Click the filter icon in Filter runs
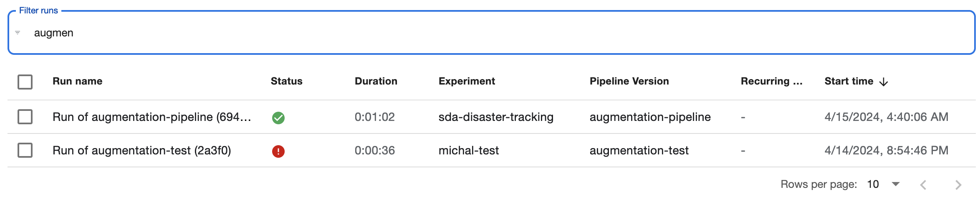This screenshot has height=200, width=980. [x=18, y=33]
